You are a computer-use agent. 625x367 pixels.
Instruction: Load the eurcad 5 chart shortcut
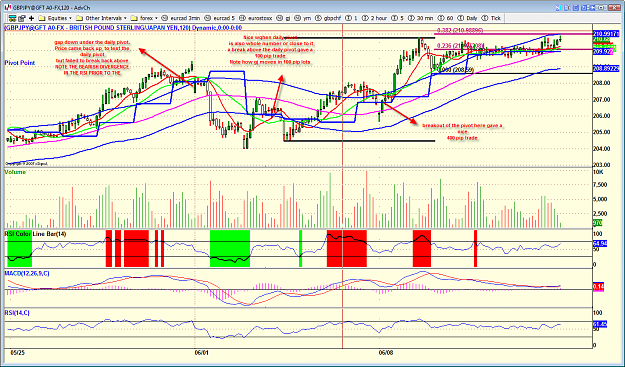coord(220,18)
